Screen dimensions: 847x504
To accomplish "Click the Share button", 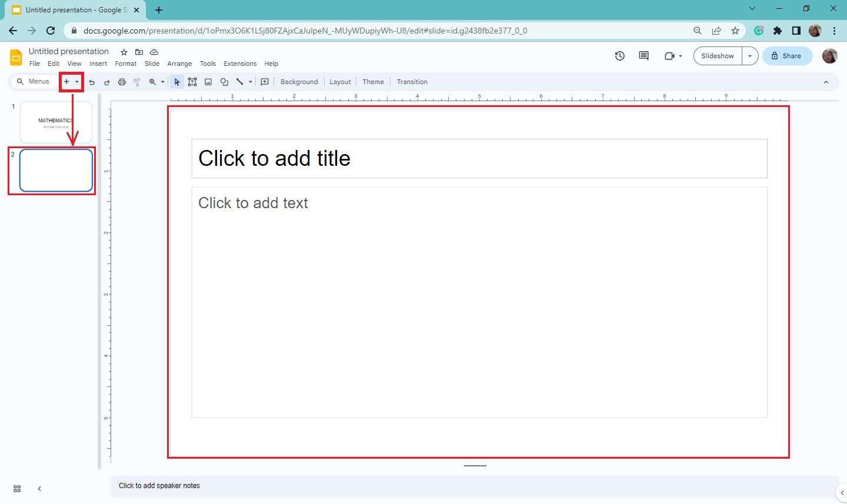I will pos(787,56).
